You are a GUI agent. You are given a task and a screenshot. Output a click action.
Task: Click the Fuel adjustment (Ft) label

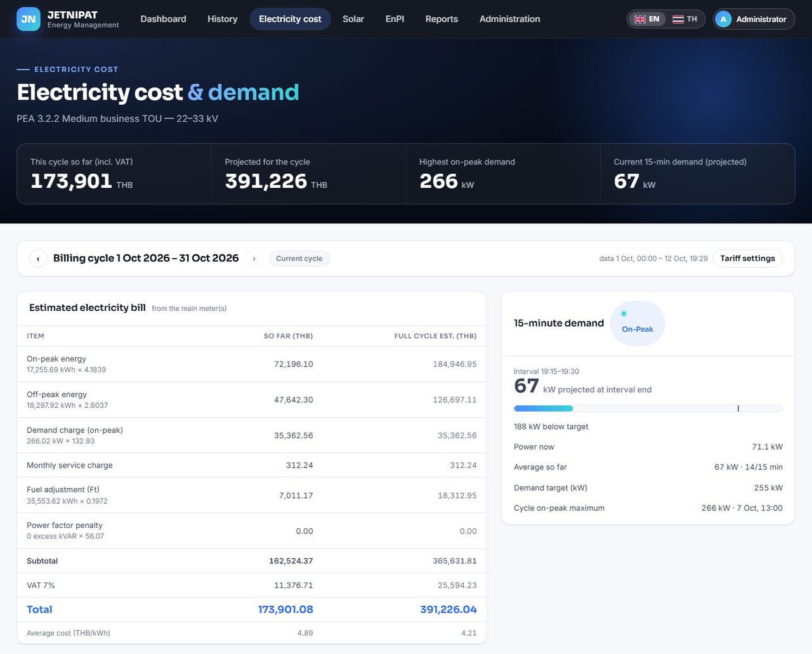(63, 490)
